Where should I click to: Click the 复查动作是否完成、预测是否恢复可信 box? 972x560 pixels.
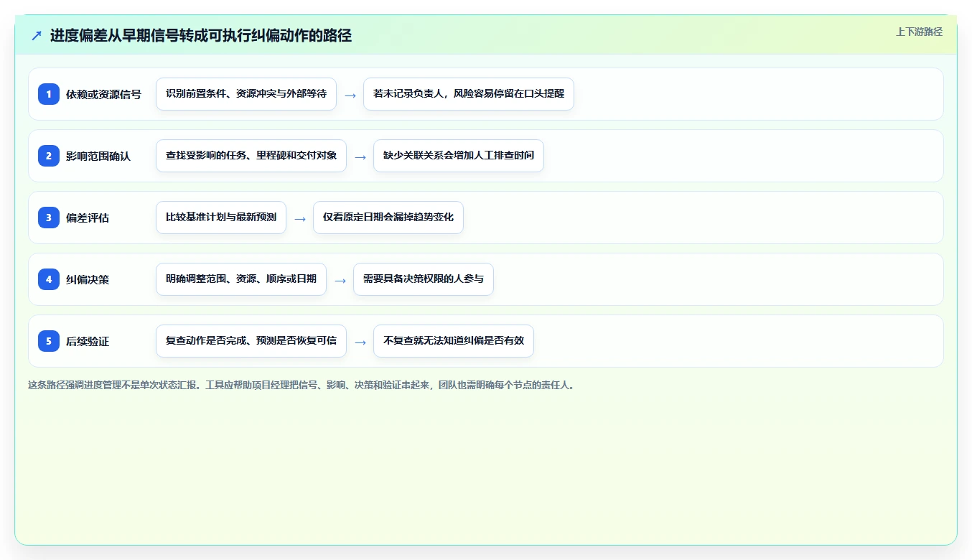pos(251,341)
